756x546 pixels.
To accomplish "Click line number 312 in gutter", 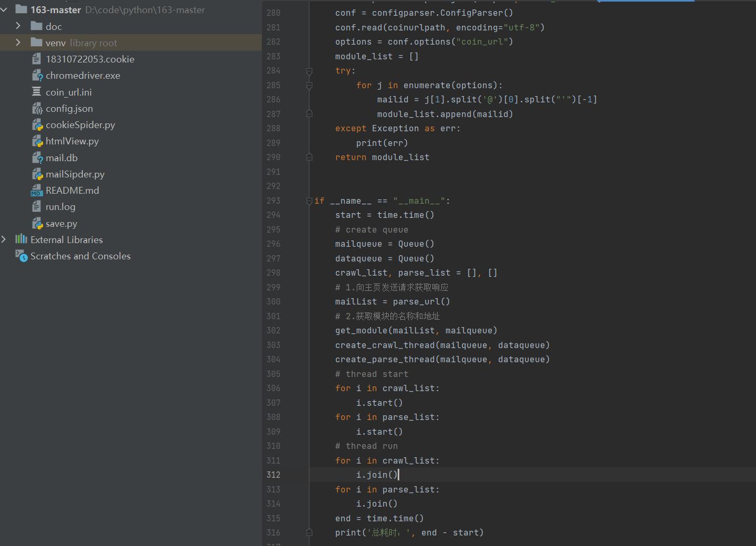I will click(273, 475).
